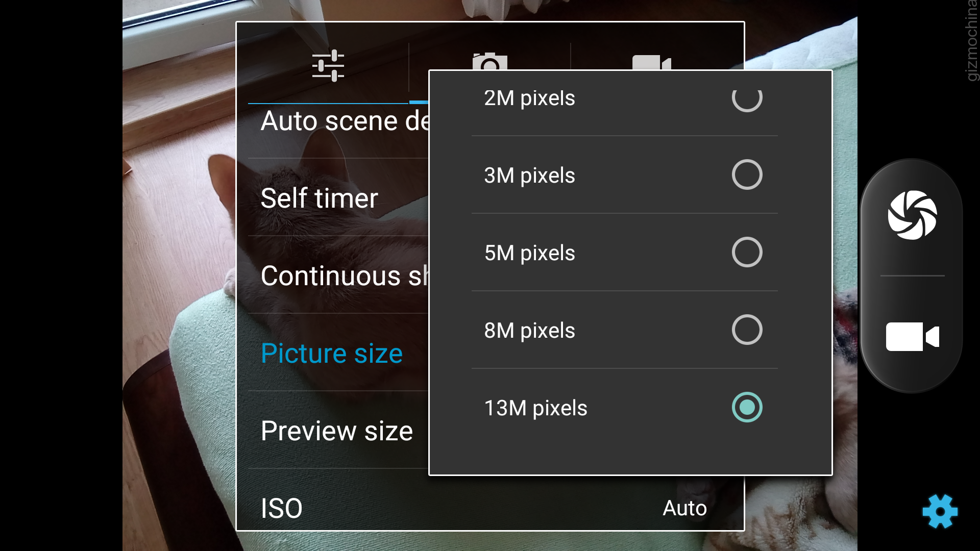Open the blue settings gear
The width and height of the screenshot is (980, 551).
point(940,511)
